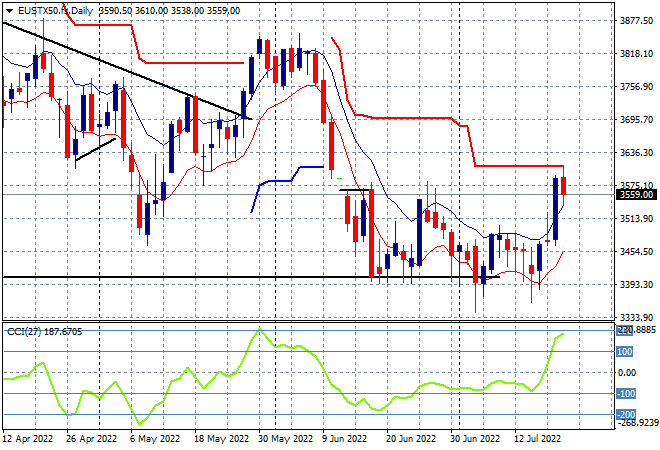Click the 3636.30 price axis label

click(x=636, y=152)
